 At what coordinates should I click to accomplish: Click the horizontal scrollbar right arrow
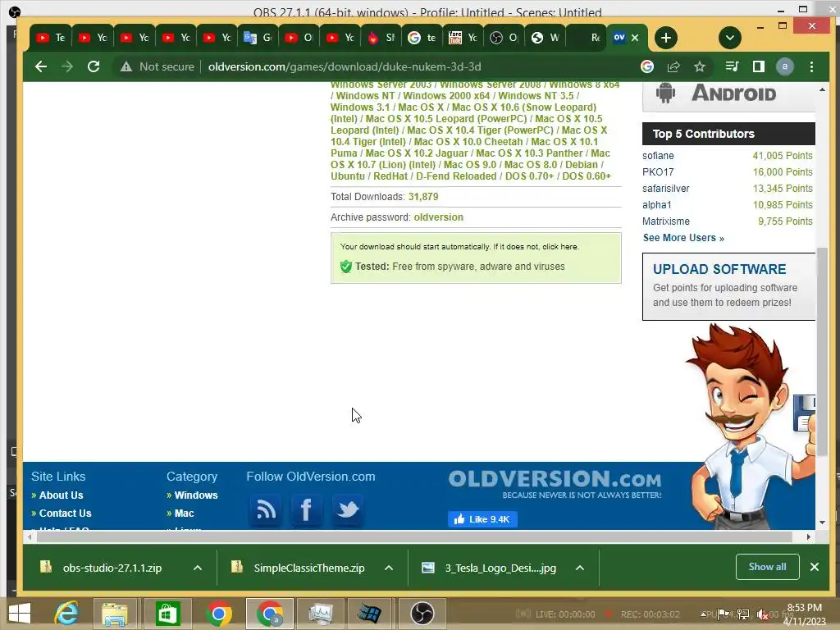[x=808, y=536]
